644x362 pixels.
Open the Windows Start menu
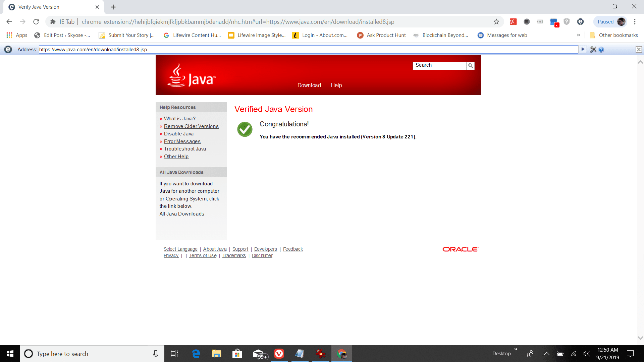tap(10, 354)
